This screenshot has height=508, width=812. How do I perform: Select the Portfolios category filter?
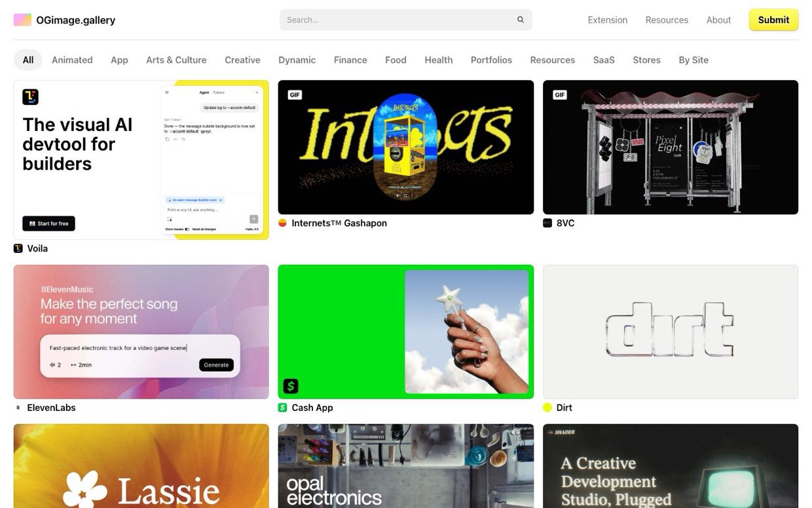491,60
